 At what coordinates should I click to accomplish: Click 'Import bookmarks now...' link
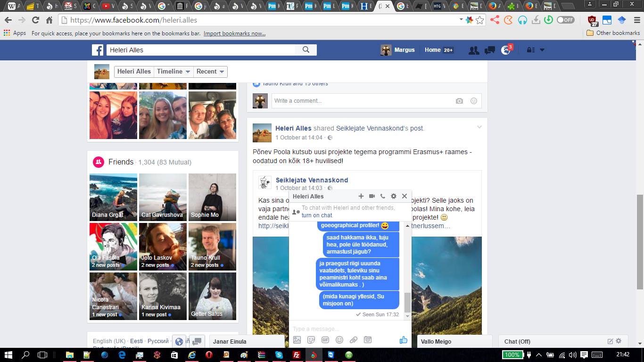click(x=234, y=33)
